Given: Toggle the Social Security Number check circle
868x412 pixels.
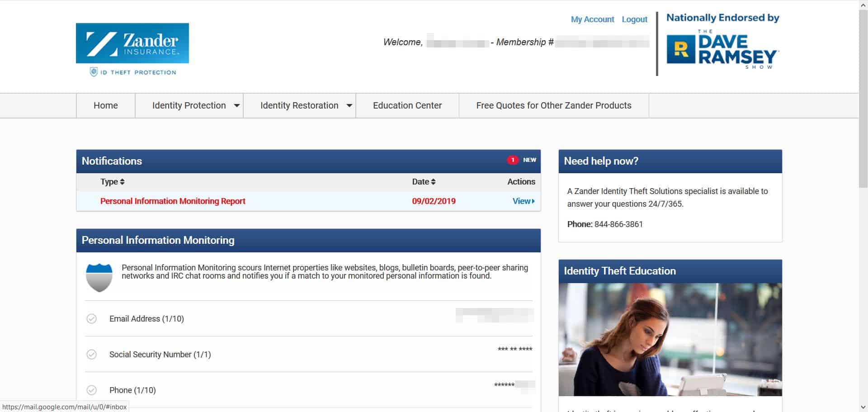Looking at the screenshot, I should [92, 355].
